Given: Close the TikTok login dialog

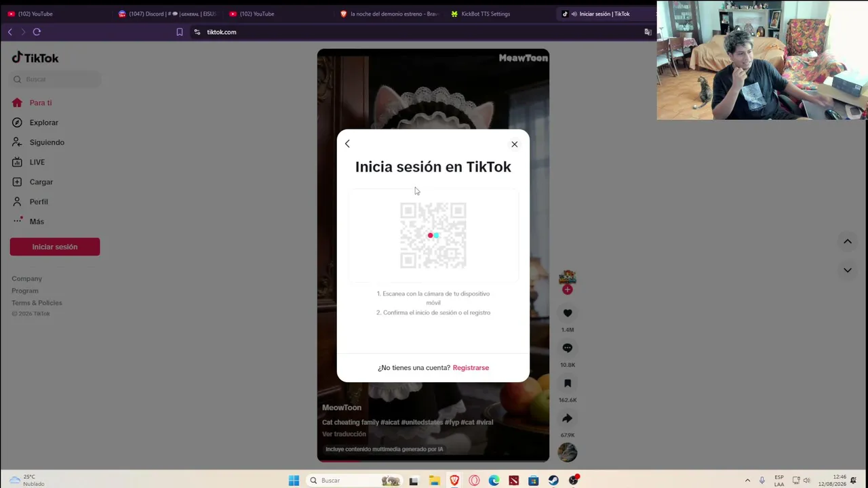Looking at the screenshot, I should pos(514,144).
